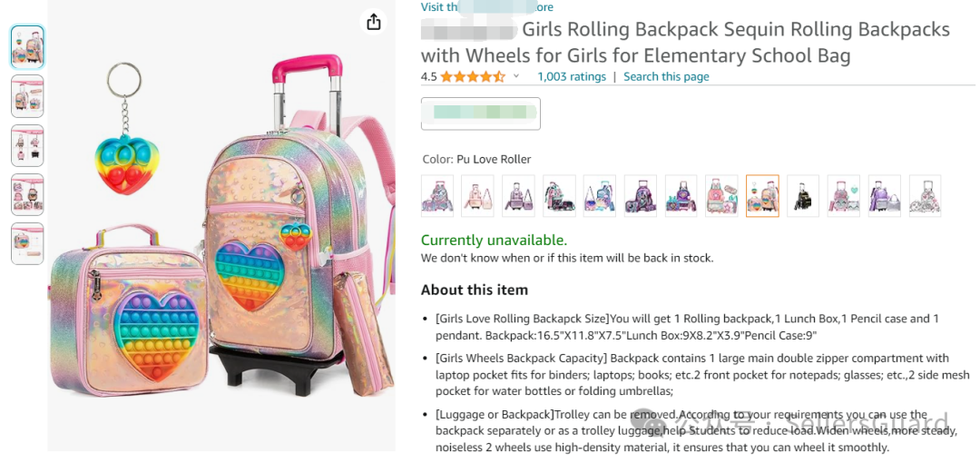Viewport: 980px width, 463px height.
Task: Click the Search this page link
Action: 666,77
